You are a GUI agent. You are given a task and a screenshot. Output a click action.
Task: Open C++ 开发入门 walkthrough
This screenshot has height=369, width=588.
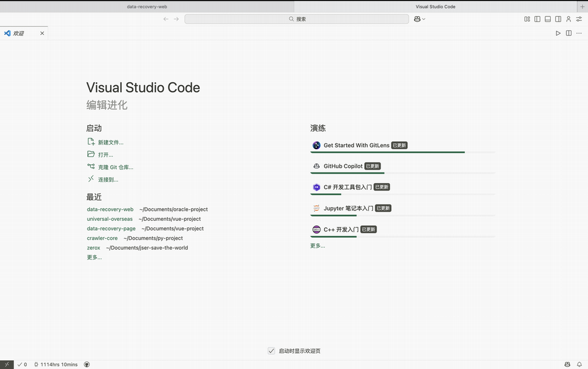pos(403,230)
